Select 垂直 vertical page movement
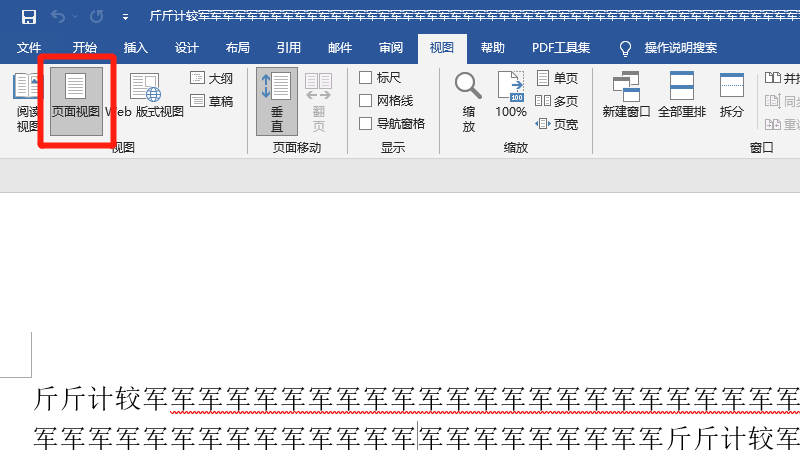 (277, 101)
